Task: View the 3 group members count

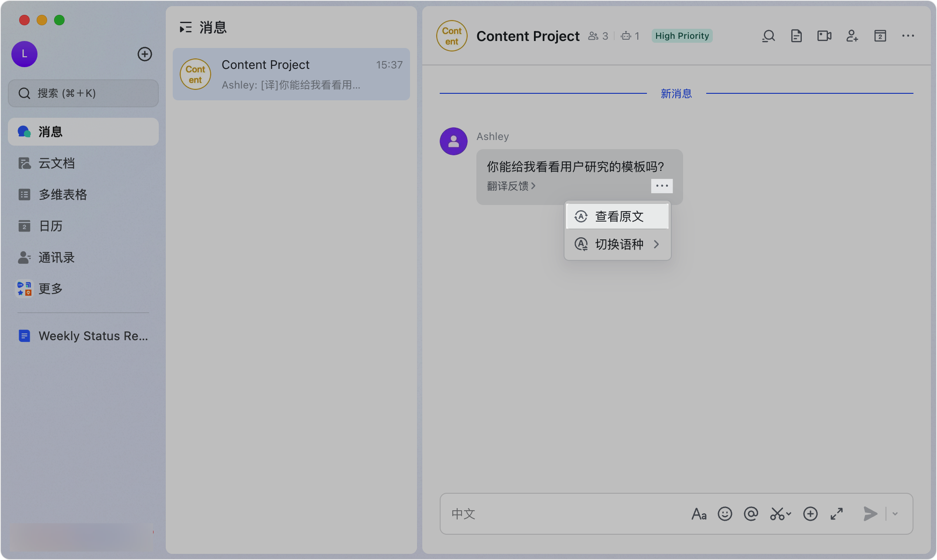Action: (598, 36)
